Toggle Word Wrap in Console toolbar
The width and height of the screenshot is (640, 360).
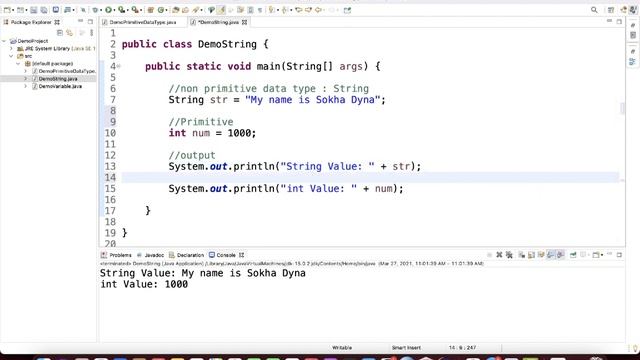(x=541, y=255)
